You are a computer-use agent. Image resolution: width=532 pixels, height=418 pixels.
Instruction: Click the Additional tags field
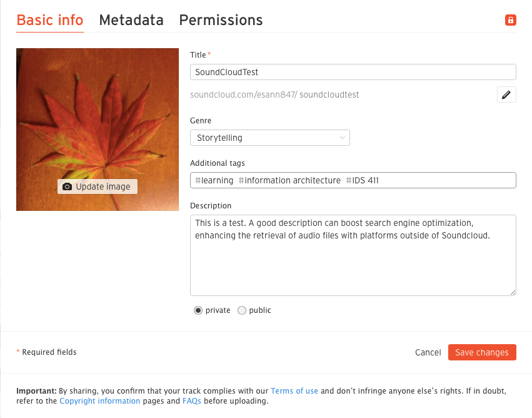[353, 181]
